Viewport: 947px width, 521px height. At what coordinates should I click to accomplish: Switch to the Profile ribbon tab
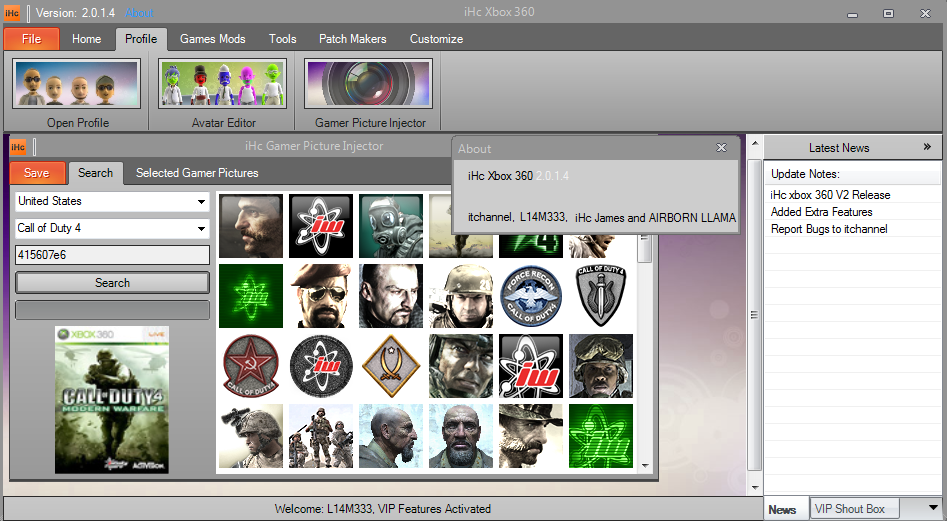(141, 39)
